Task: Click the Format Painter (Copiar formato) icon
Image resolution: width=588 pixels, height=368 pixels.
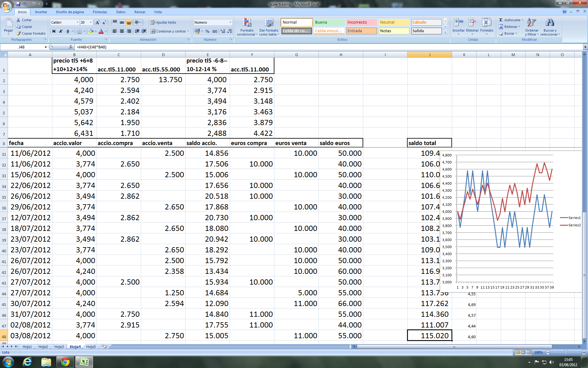Action: (x=18, y=33)
